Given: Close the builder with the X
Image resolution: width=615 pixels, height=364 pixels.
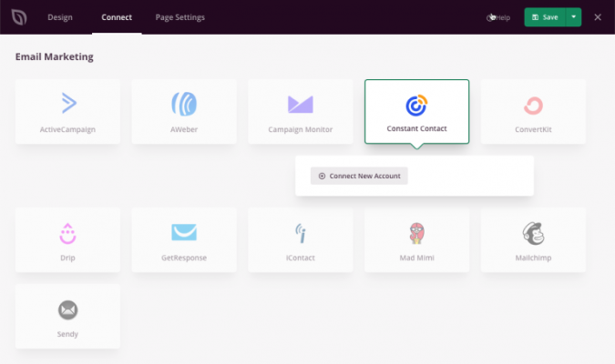Looking at the screenshot, I should click(x=598, y=17).
